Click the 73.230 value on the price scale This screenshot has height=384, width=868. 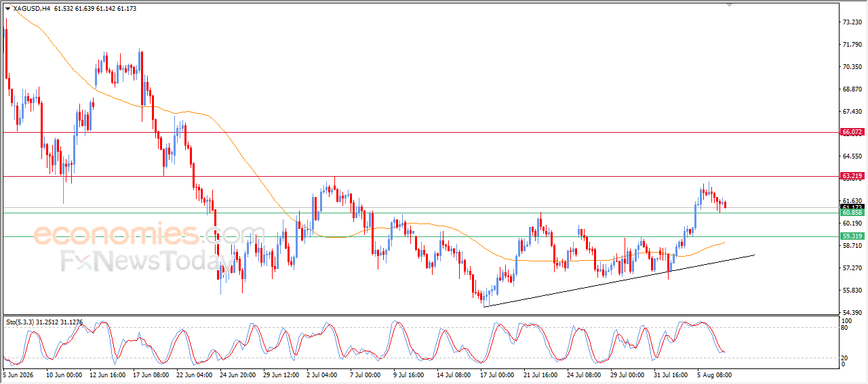(851, 22)
